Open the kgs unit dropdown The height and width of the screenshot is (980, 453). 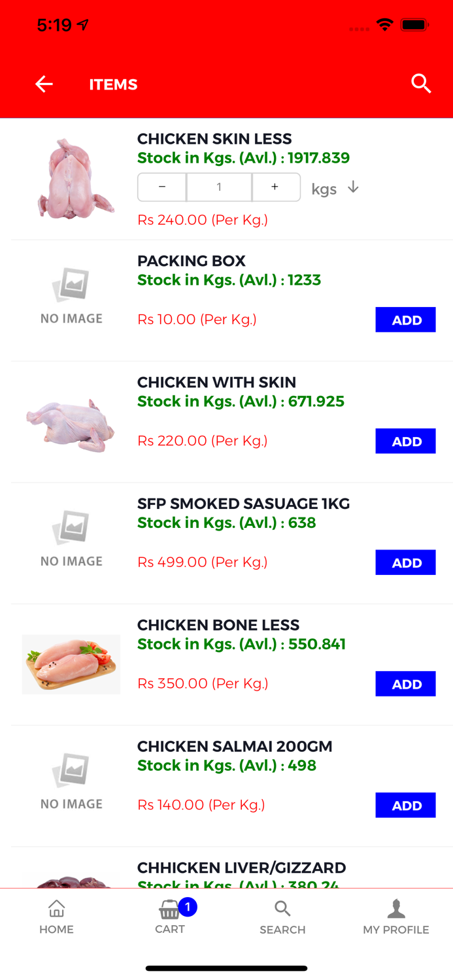(x=335, y=188)
